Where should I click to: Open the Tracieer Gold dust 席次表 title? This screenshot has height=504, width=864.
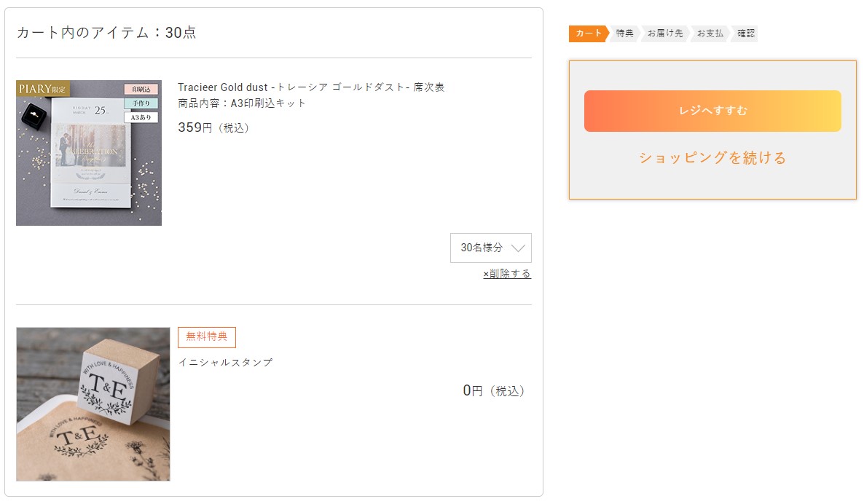311,87
